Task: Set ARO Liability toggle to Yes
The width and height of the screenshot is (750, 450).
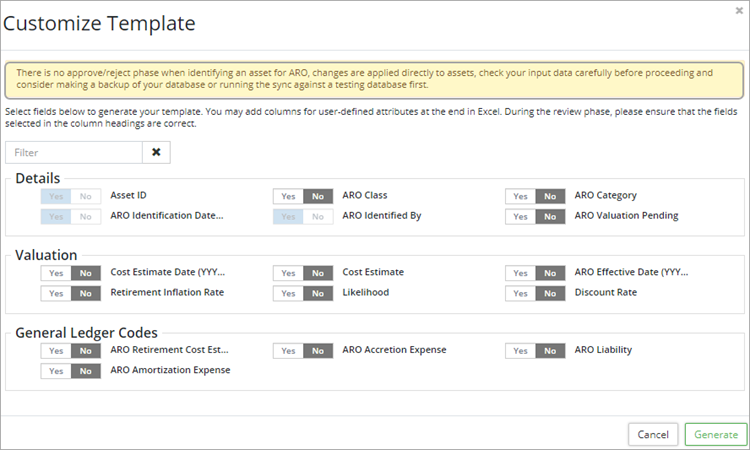Action: 520,351
